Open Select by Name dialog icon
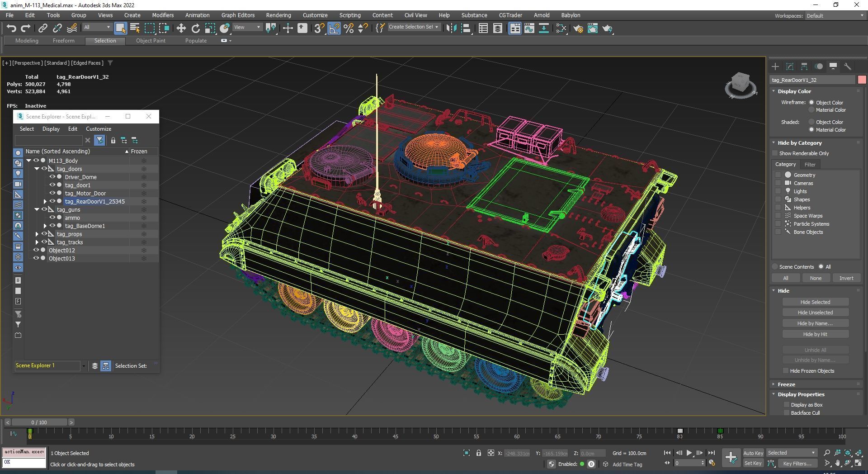868x474 pixels. click(x=135, y=28)
